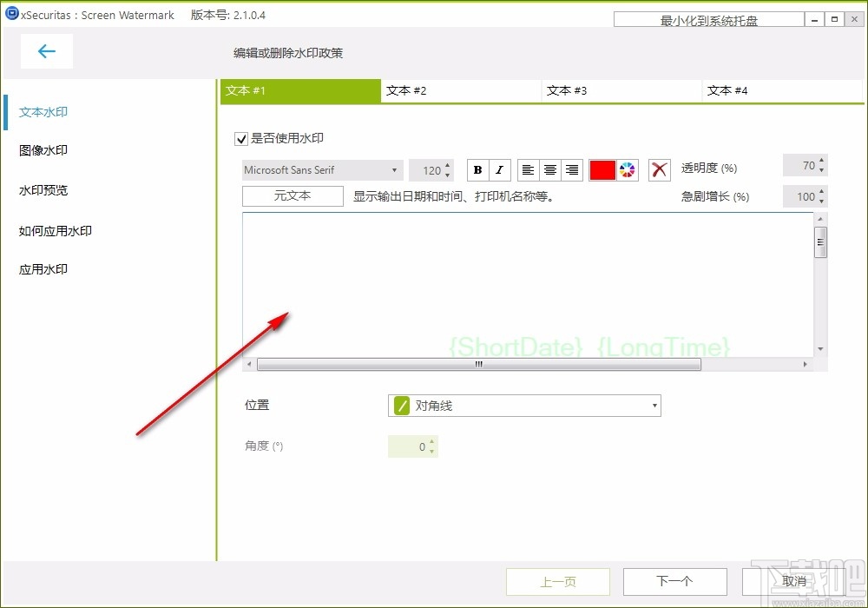The height and width of the screenshot is (608, 868).
Task: Click the horizontal scroll-left arrow
Action: pyautogui.click(x=249, y=364)
